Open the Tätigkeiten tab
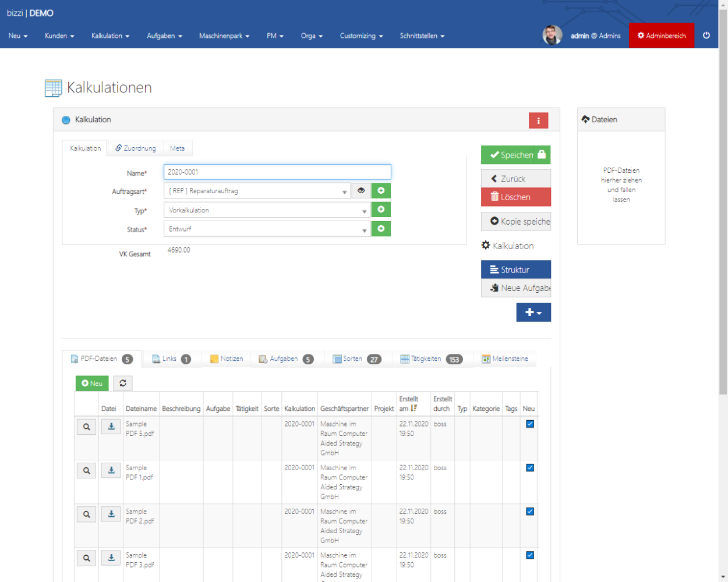This screenshot has height=582, width=728. click(x=432, y=359)
